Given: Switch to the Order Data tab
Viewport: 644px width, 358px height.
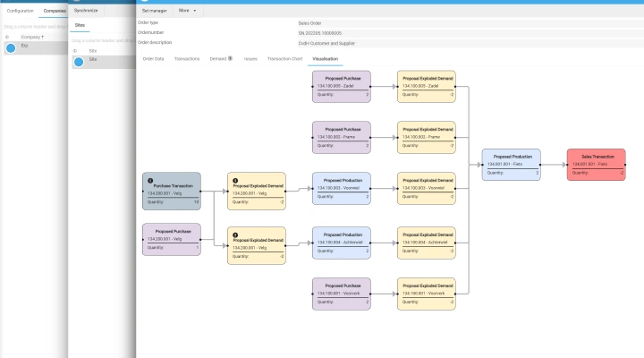Looking at the screenshot, I should tap(153, 58).
